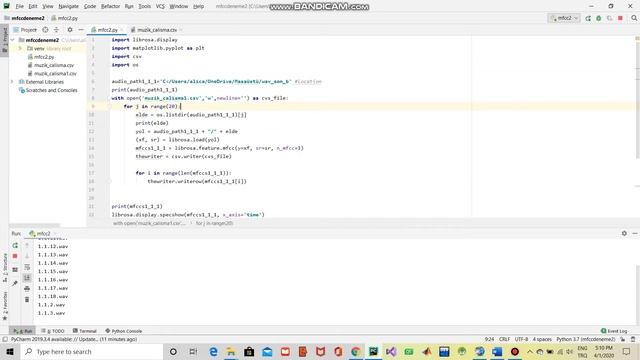
Task: Toggle scroll to end in the Run console
Action: (27, 278)
